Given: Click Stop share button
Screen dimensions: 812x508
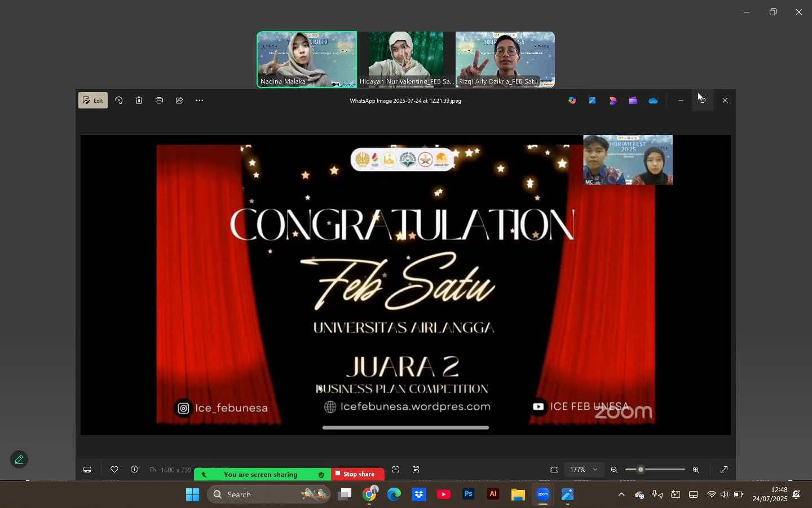Looking at the screenshot, I should point(358,474).
